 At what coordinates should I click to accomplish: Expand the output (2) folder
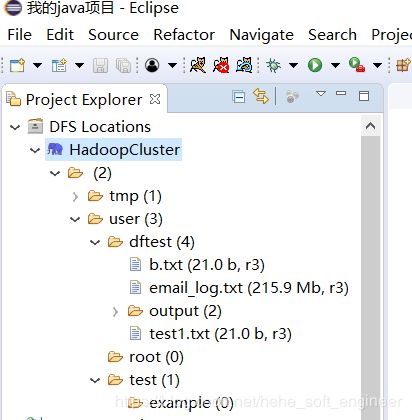click(115, 312)
